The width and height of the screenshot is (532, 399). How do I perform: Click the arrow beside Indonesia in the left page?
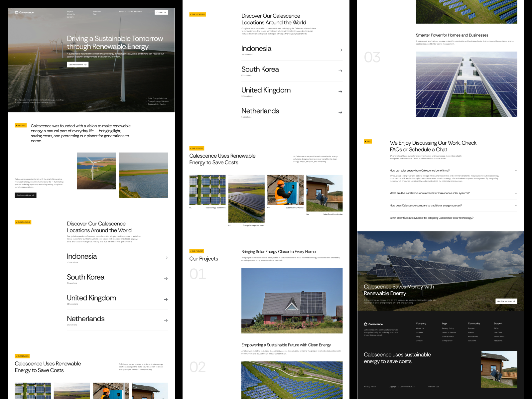[x=166, y=258]
